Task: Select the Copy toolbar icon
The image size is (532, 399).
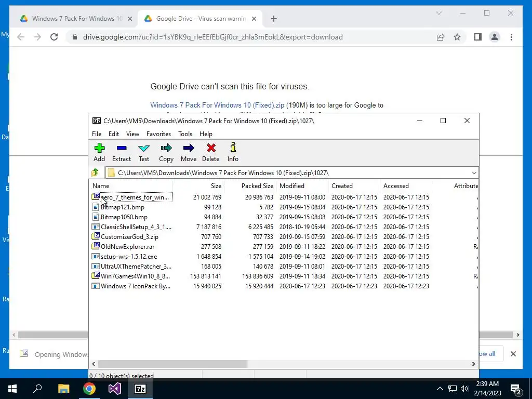Action: coord(166,152)
